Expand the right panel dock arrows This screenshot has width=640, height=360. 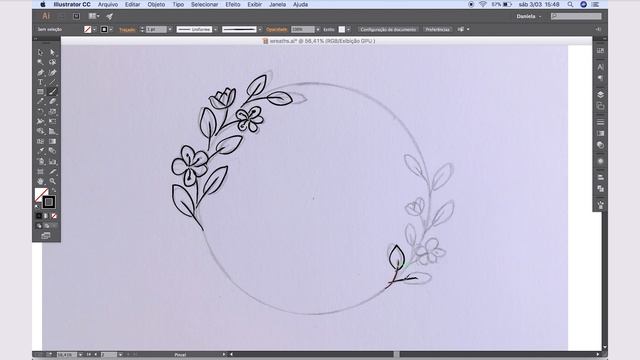[605, 39]
